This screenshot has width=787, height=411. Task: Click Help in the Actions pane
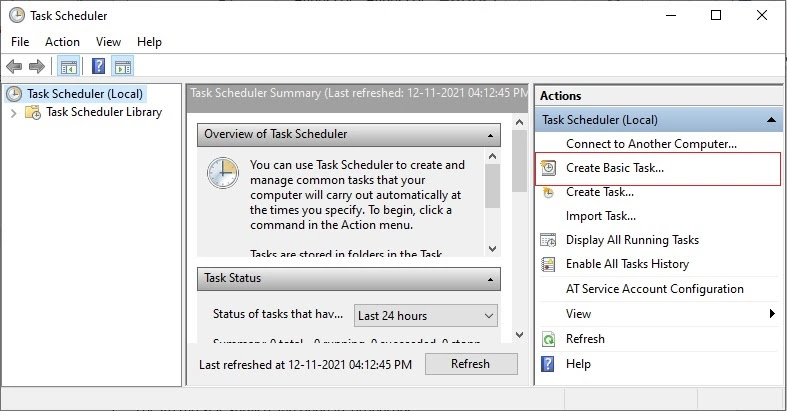pyautogui.click(x=578, y=364)
